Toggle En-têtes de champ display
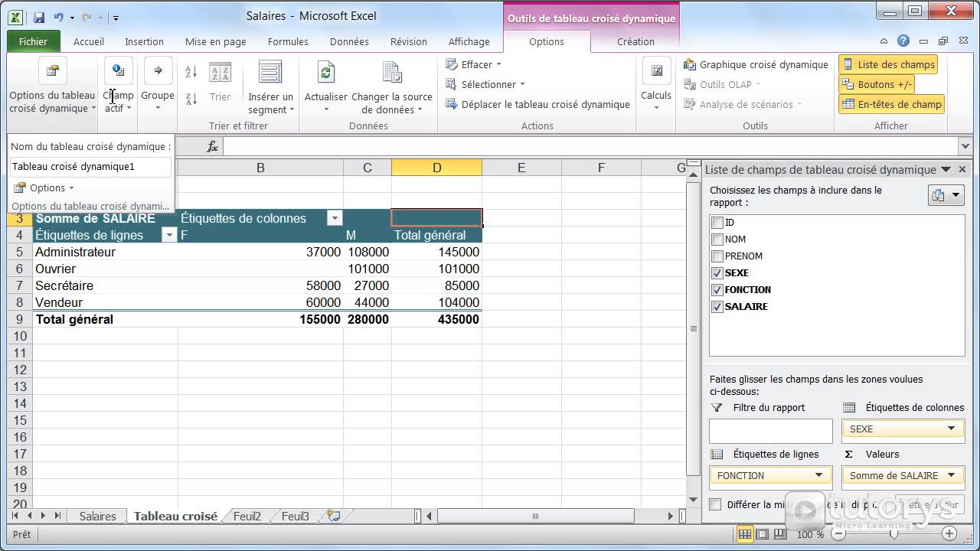980x551 pixels. tap(891, 104)
